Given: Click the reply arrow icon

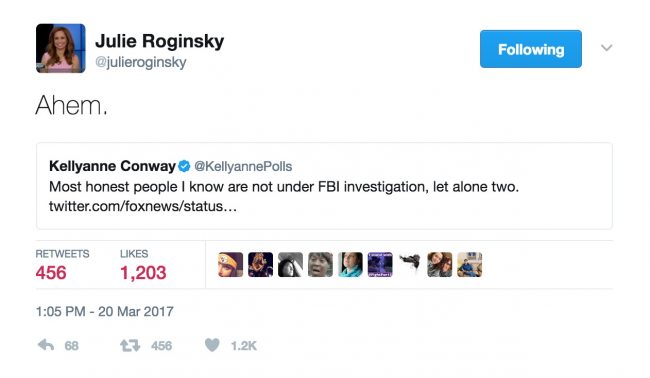Looking at the screenshot, I should 46,345.
